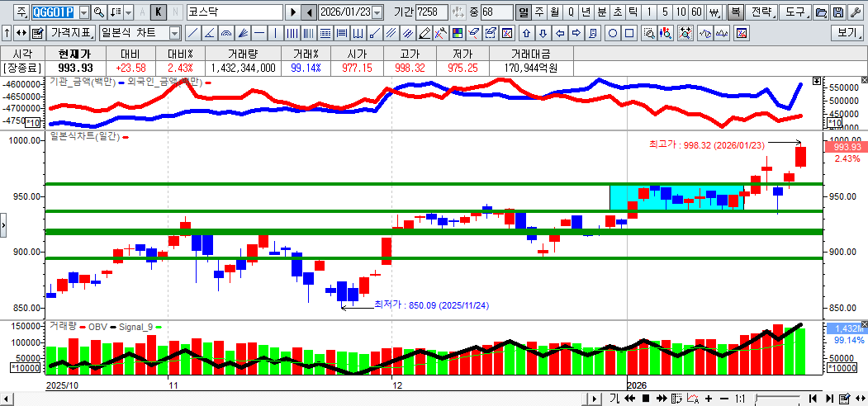The image size is (868, 406).
Task: Click the 가격지표 price indicator button
Action: pyautogui.click(x=72, y=34)
